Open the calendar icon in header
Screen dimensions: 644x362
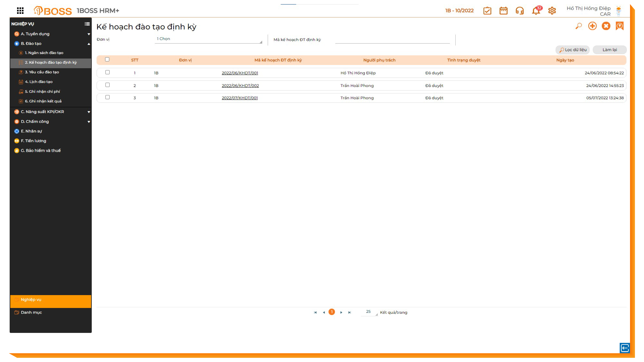pyautogui.click(x=503, y=11)
